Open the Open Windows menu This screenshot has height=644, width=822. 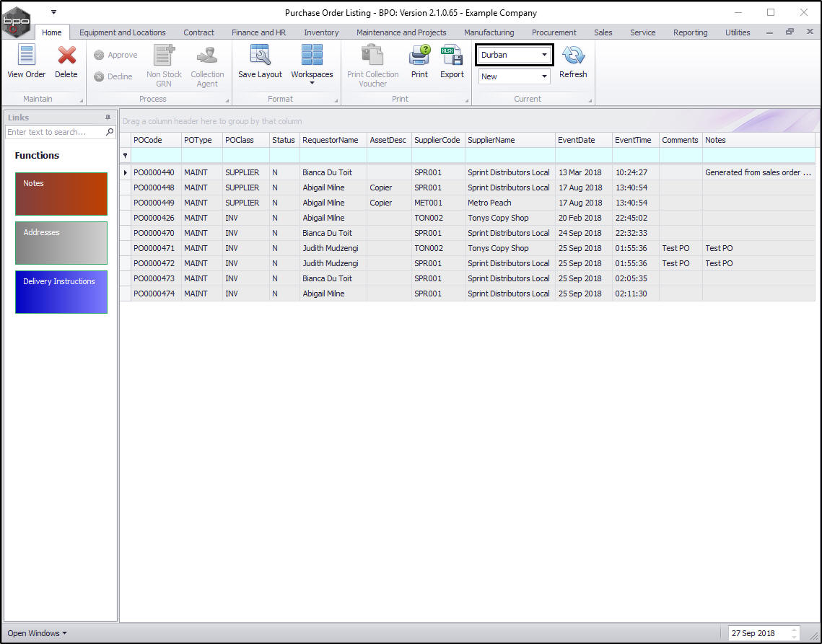click(x=37, y=633)
